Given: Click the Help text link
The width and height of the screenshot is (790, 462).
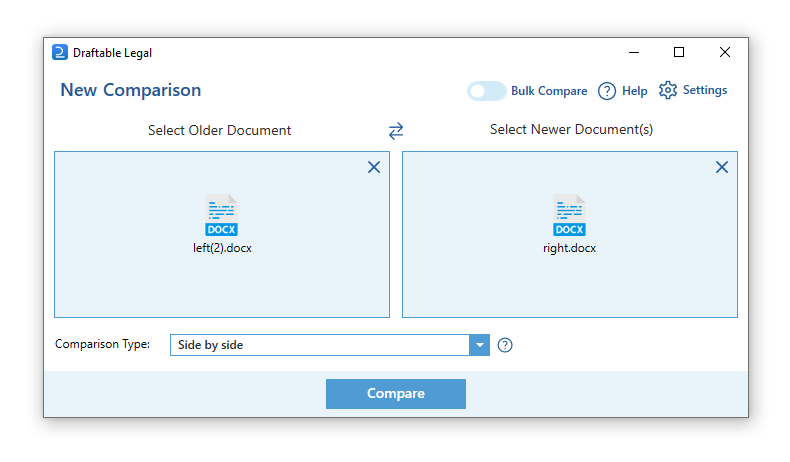Looking at the screenshot, I should point(634,91).
